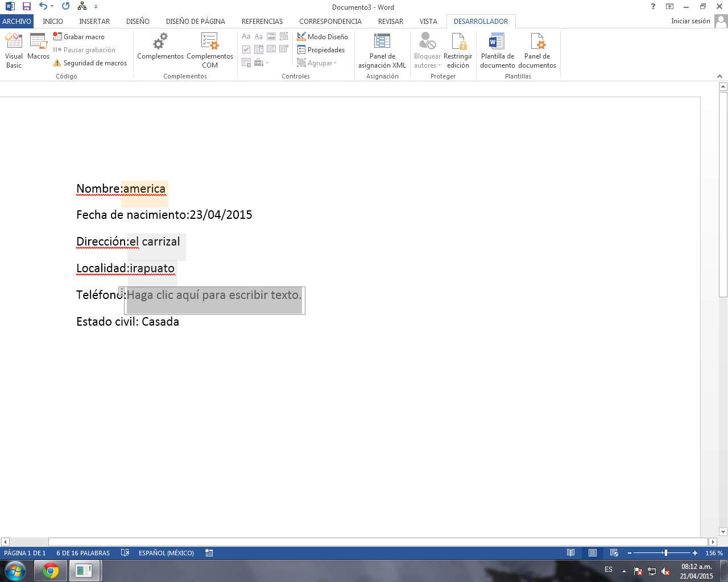This screenshot has width=728, height=582.
Task: Switch to web layout view
Action: [614, 552]
